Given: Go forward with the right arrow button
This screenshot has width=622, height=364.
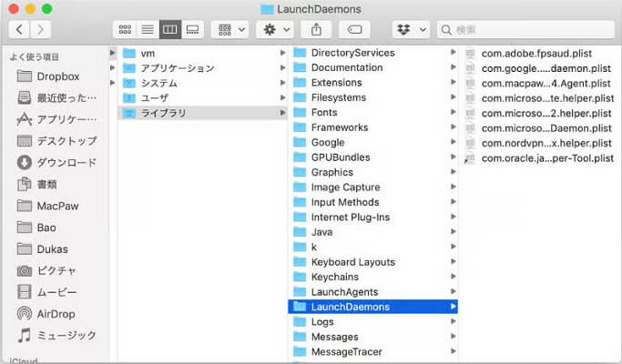Looking at the screenshot, I should [x=40, y=30].
